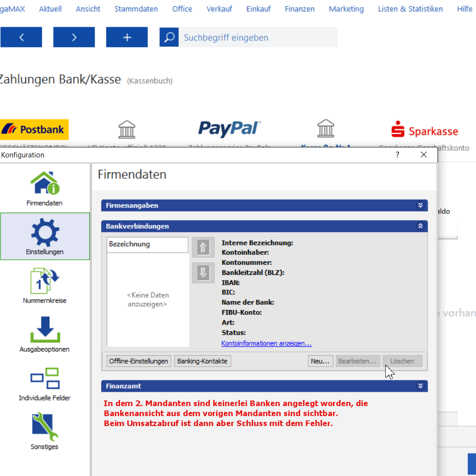The height and width of the screenshot is (476, 476).
Task: Click the Suchbegriff eingeben search field
Action: 258,37
